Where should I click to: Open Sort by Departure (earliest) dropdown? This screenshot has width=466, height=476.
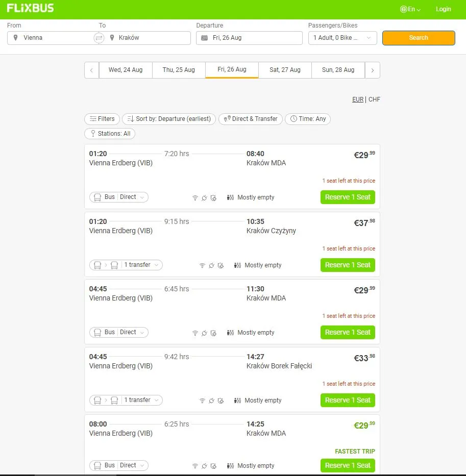[x=169, y=119]
